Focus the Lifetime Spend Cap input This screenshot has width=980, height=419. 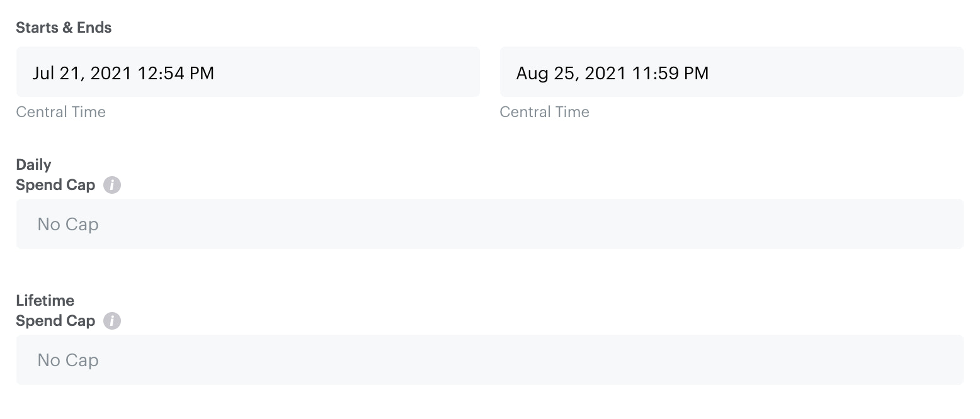click(x=489, y=360)
